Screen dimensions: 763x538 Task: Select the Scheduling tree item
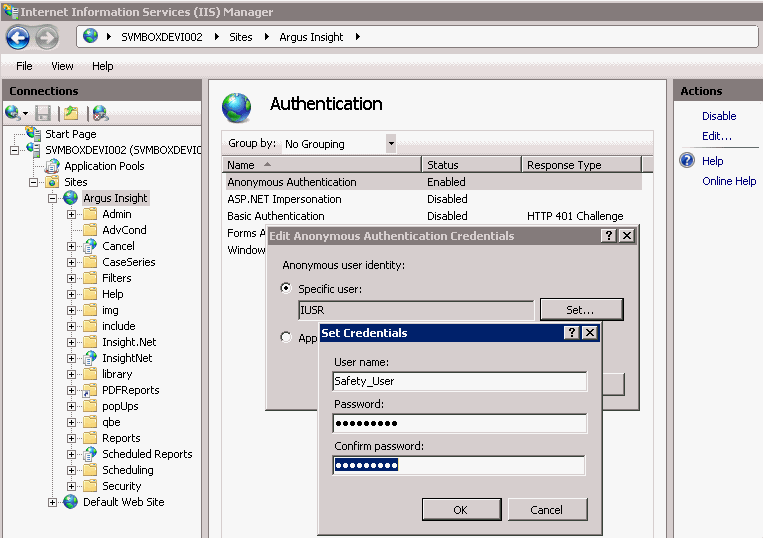127,470
